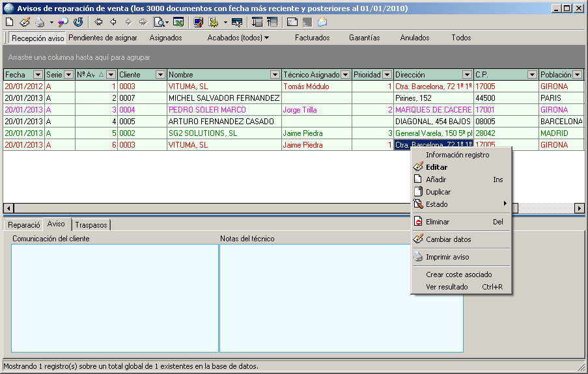Screen dimensions: 588x374
Task: Click the expand all rows icon
Action: click(x=257, y=22)
